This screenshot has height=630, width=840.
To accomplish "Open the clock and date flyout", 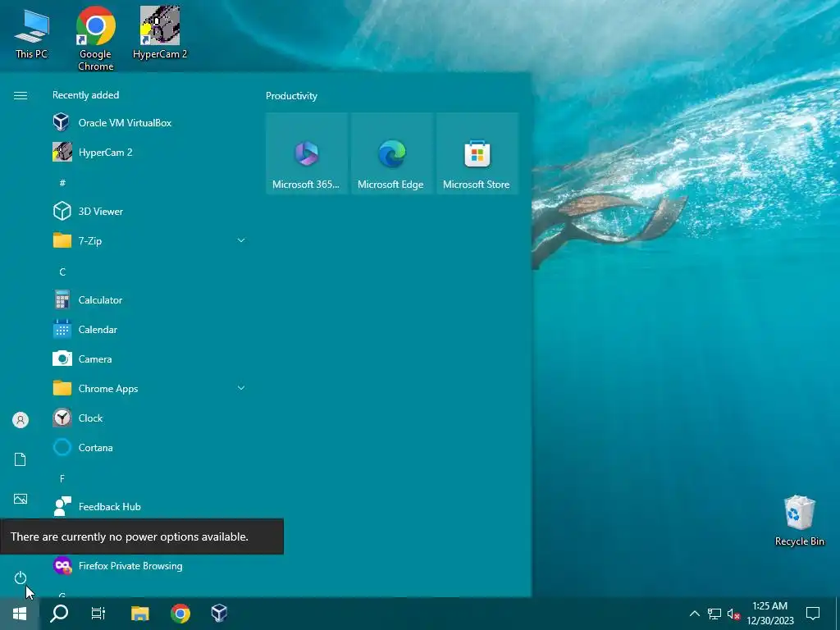I will pyautogui.click(x=770, y=614).
